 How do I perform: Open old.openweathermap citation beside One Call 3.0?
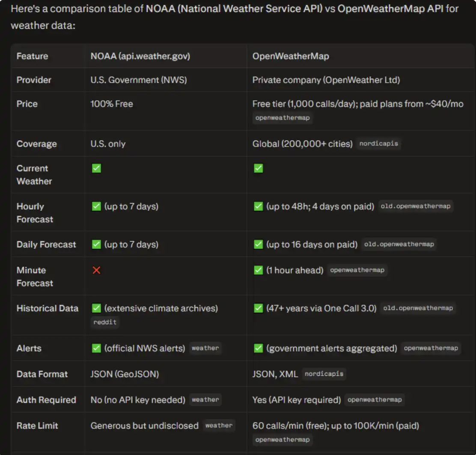[418, 308]
